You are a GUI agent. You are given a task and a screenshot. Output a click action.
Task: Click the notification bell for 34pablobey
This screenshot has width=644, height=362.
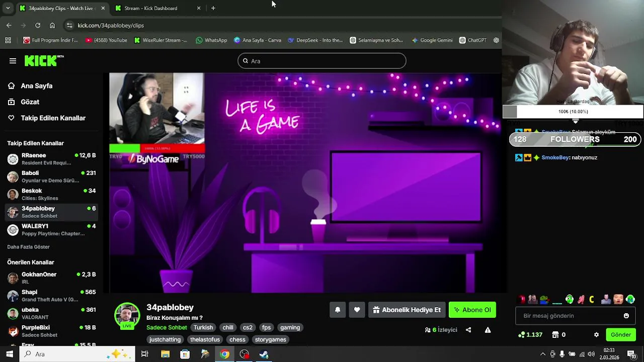coord(338,310)
